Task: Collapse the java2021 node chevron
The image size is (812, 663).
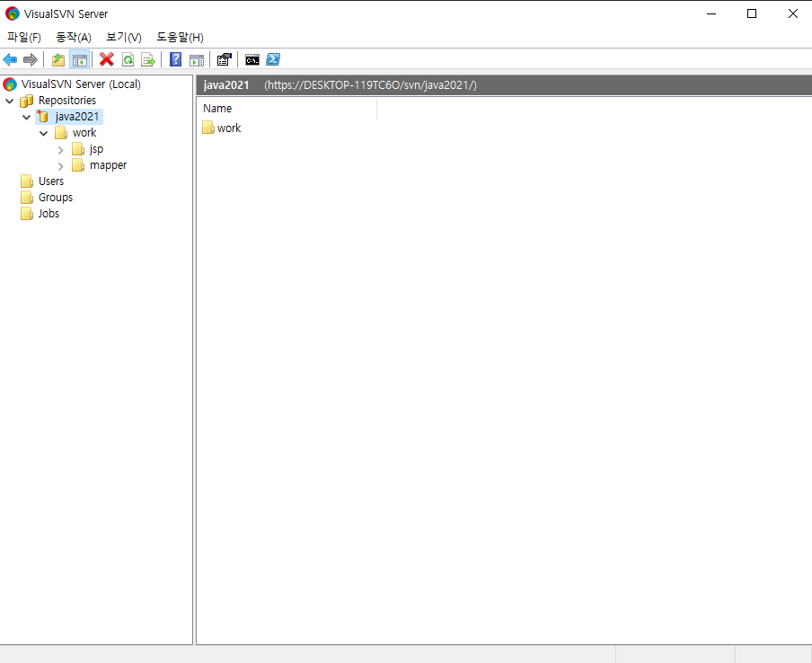Action: (26, 117)
